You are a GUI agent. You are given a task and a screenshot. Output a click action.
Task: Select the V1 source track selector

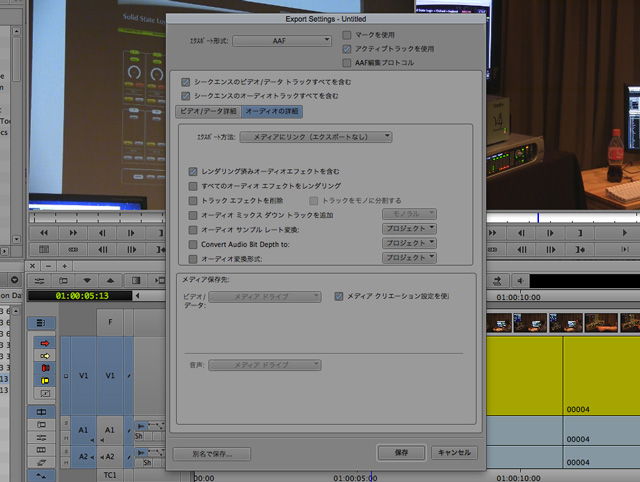83,375
